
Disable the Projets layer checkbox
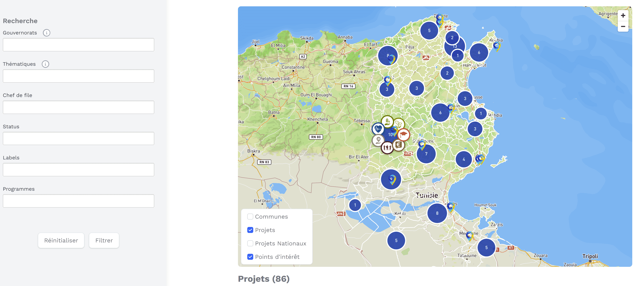(250, 230)
